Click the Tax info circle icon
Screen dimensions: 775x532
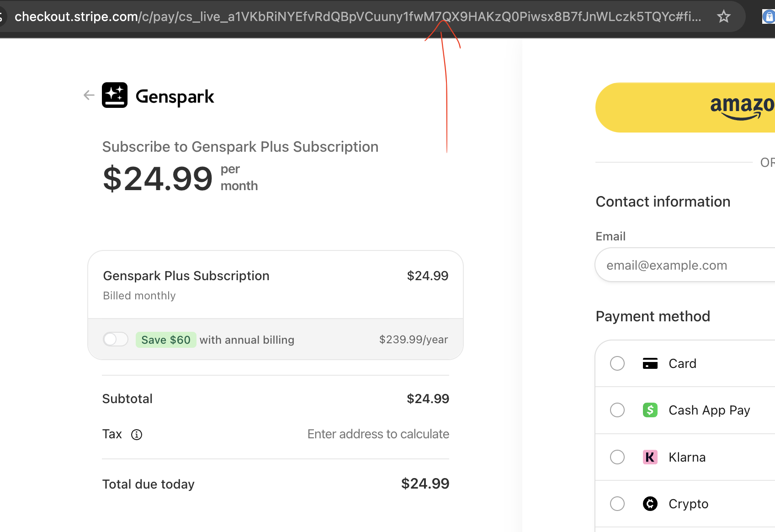point(137,435)
